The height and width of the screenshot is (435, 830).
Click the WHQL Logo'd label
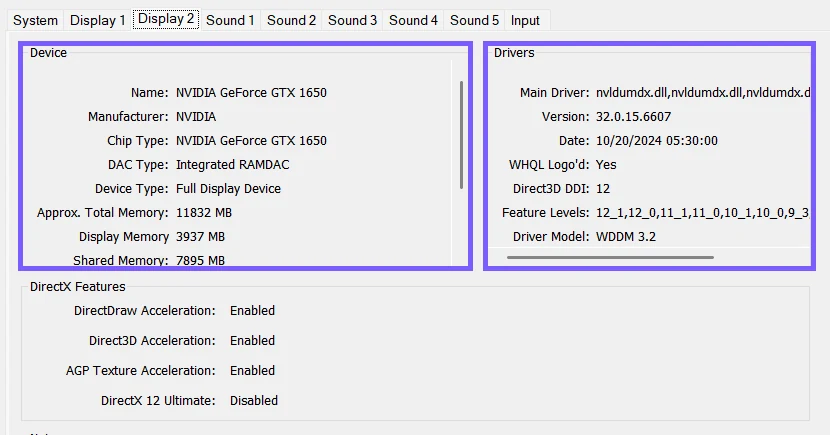[549, 165]
